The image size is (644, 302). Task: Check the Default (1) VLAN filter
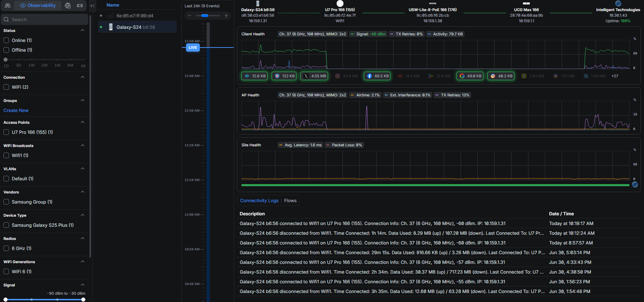click(6, 179)
